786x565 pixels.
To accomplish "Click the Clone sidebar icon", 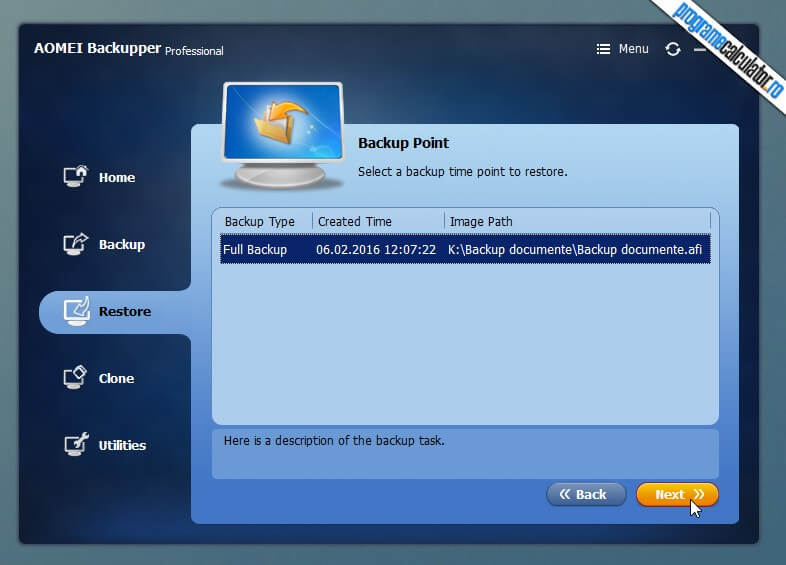I will tap(76, 378).
